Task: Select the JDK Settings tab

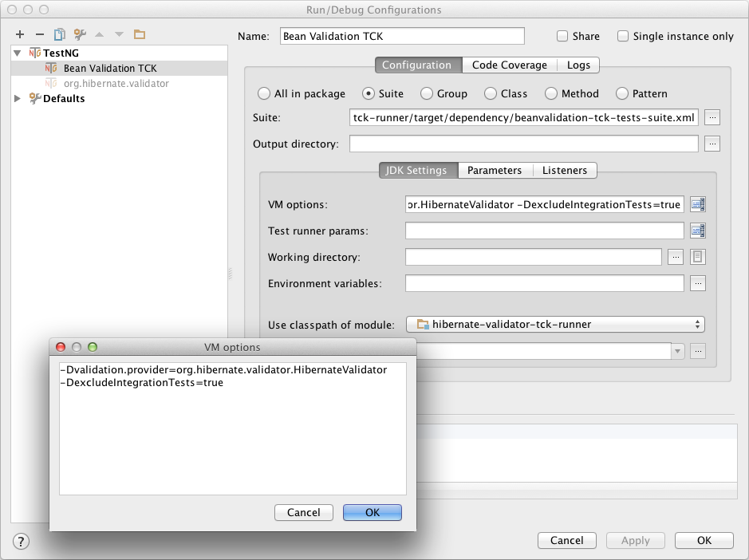Action: tap(419, 170)
